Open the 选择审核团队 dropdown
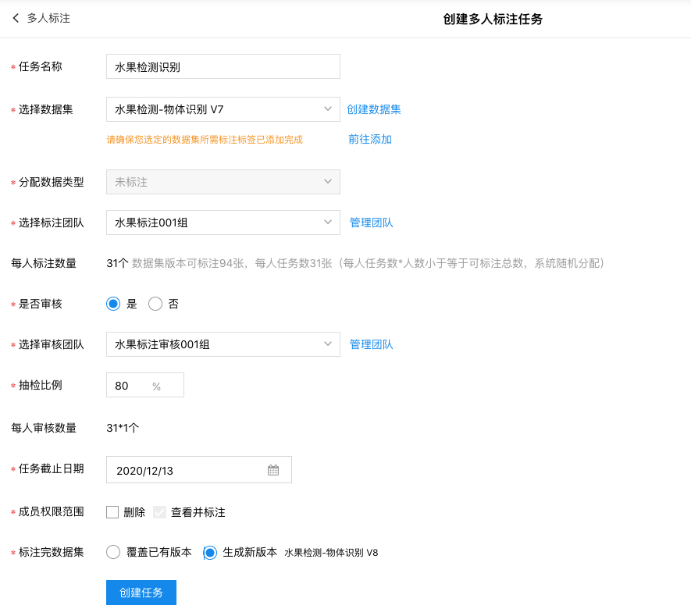 coord(223,344)
